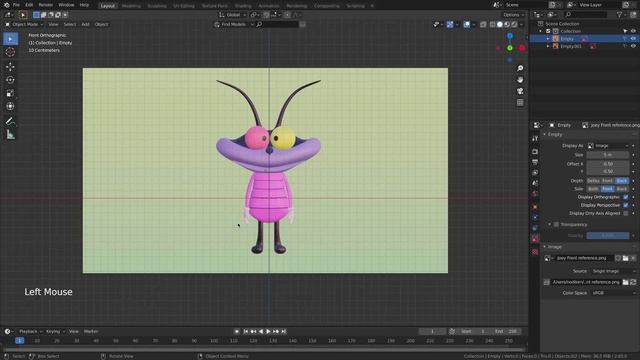Toggle camera view icon in viewport

(x=520, y=91)
